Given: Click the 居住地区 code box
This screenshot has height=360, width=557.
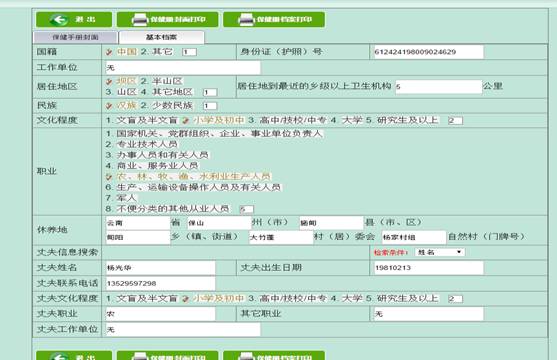Looking at the screenshot, I should point(210,92).
